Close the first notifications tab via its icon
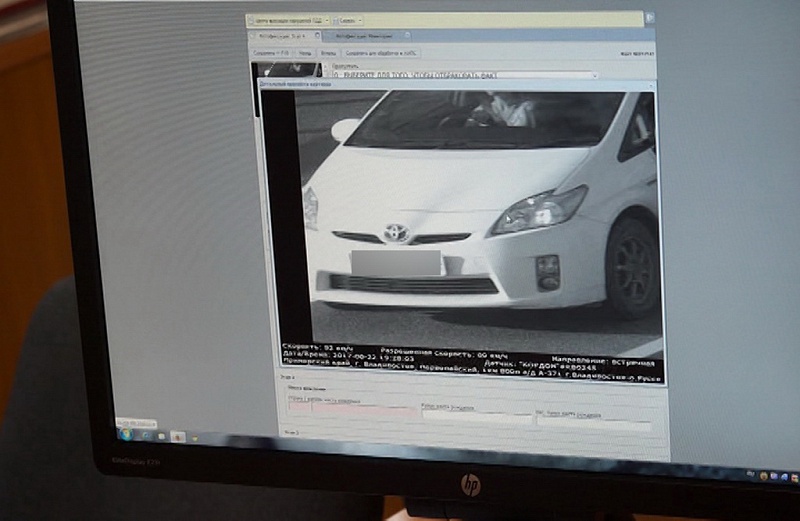This screenshot has height=521, width=800. click(x=318, y=35)
